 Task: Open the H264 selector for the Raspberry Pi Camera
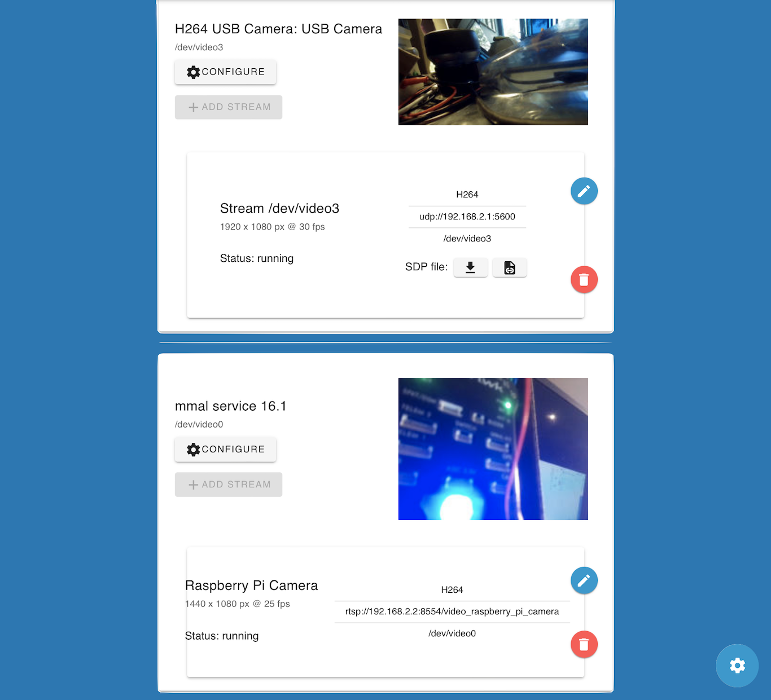click(x=452, y=589)
